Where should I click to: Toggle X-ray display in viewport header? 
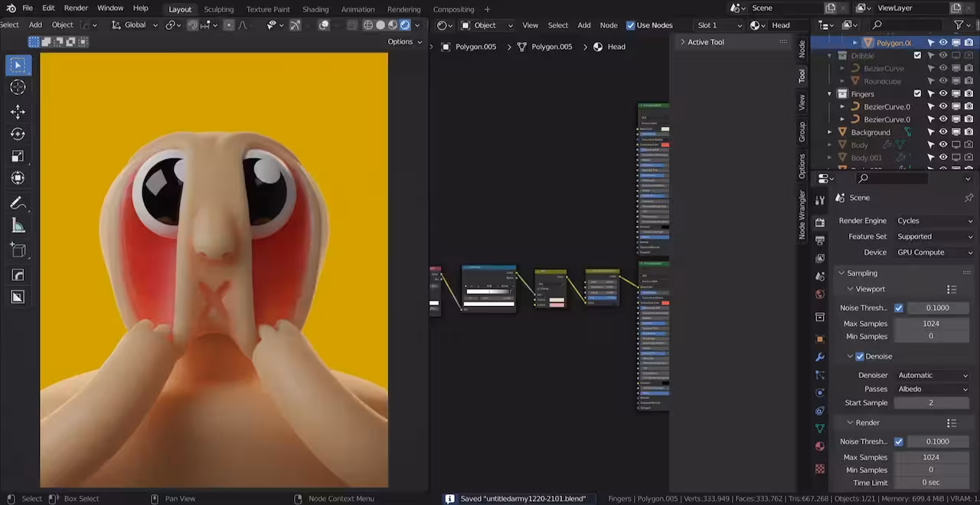coord(352,25)
